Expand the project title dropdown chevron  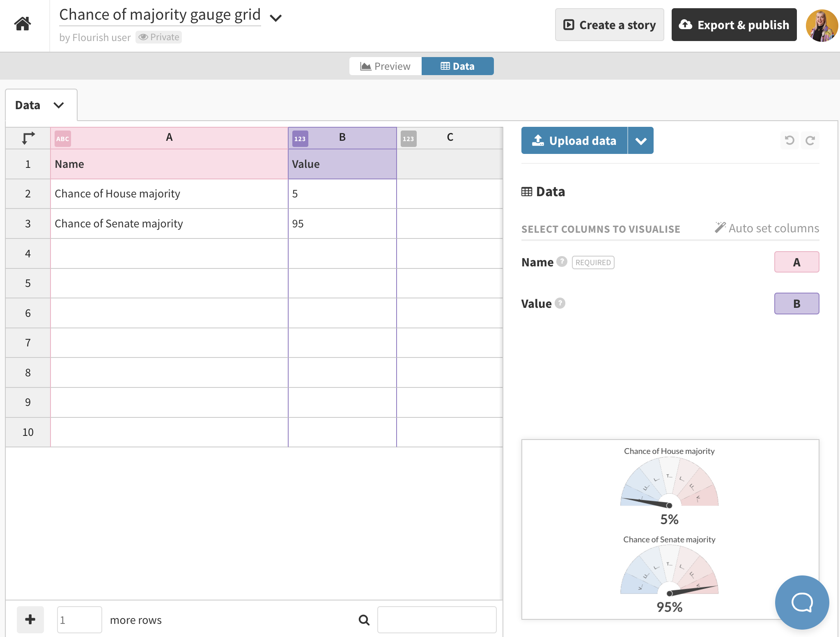pos(275,18)
